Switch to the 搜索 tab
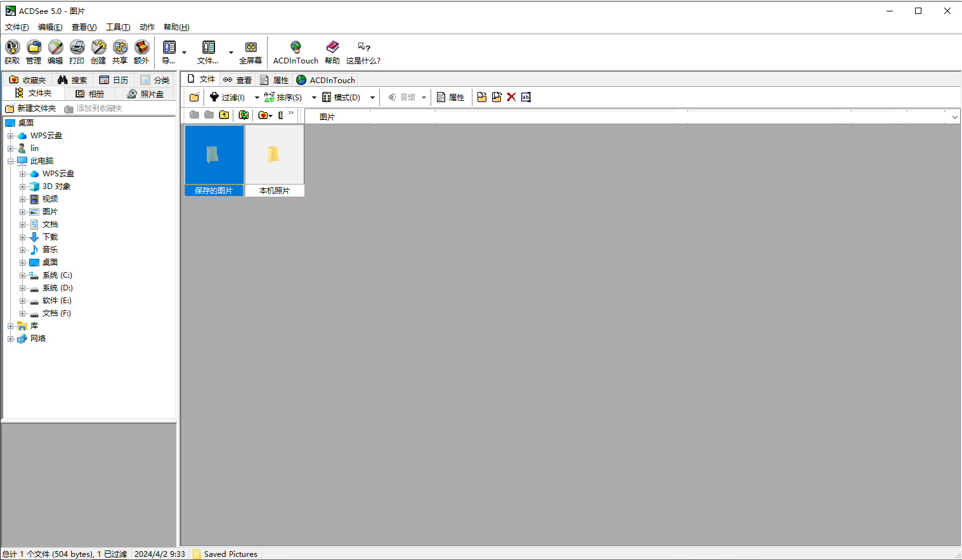Viewport: 962px width, 560px height. [72, 80]
